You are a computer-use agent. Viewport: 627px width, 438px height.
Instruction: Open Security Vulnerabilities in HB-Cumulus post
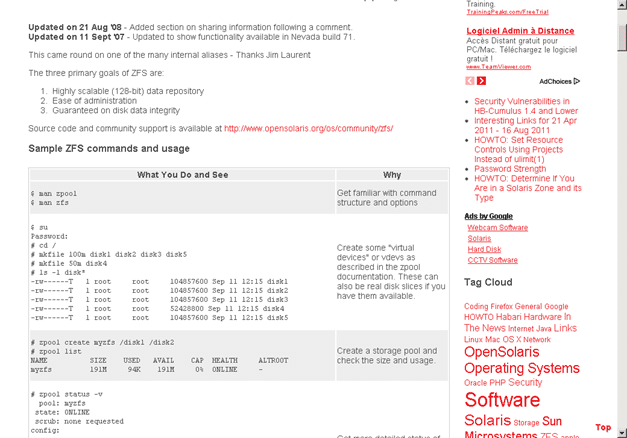[x=526, y=106]
